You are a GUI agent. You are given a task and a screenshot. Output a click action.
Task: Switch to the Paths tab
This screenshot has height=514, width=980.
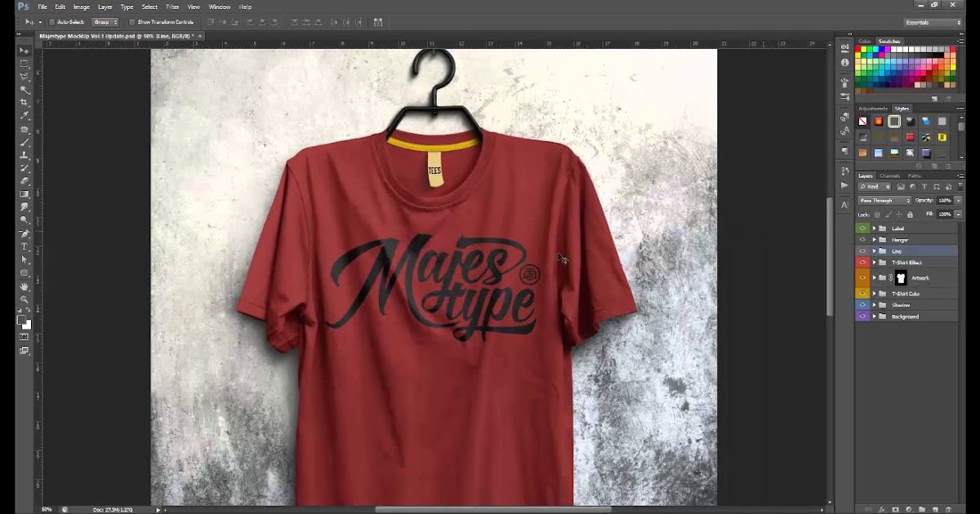[914, 175]
